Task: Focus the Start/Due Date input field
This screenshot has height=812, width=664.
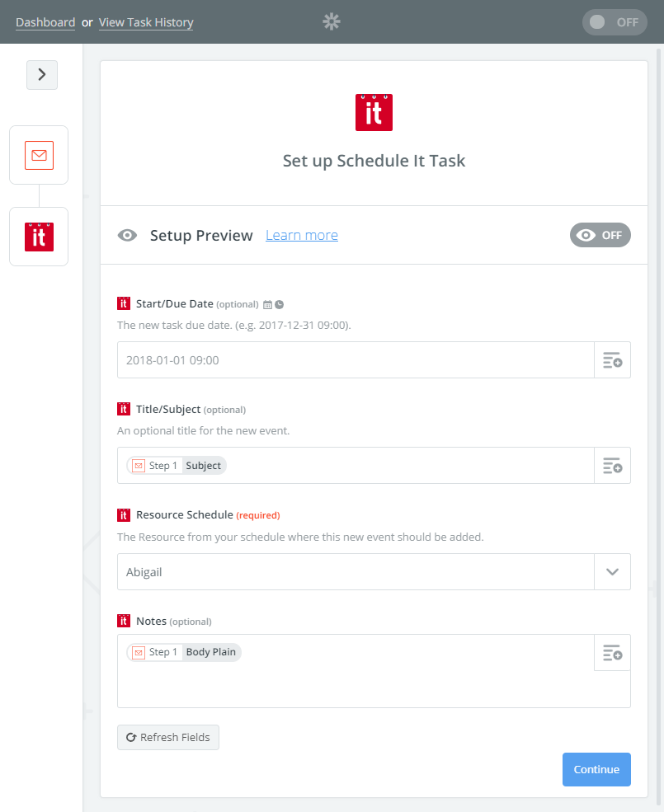Action: (356, 360)
